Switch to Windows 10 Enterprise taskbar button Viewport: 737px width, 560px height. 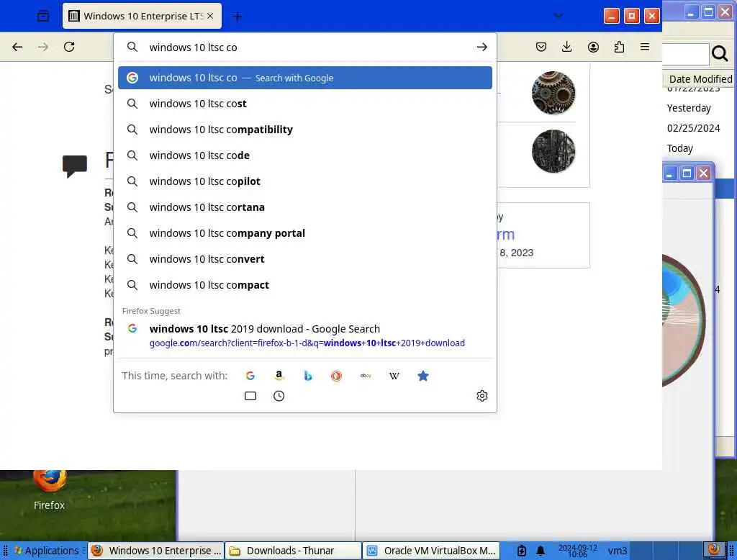point(156,551)
